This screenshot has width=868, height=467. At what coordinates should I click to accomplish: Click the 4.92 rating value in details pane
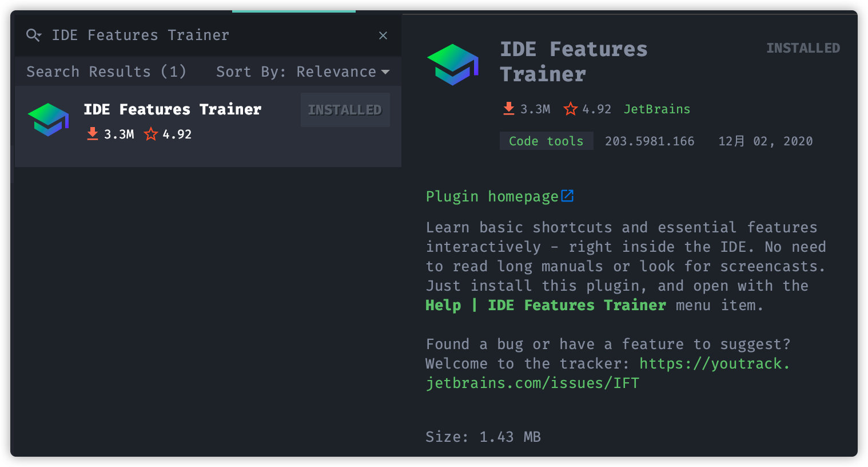click(x=597, y=109)
